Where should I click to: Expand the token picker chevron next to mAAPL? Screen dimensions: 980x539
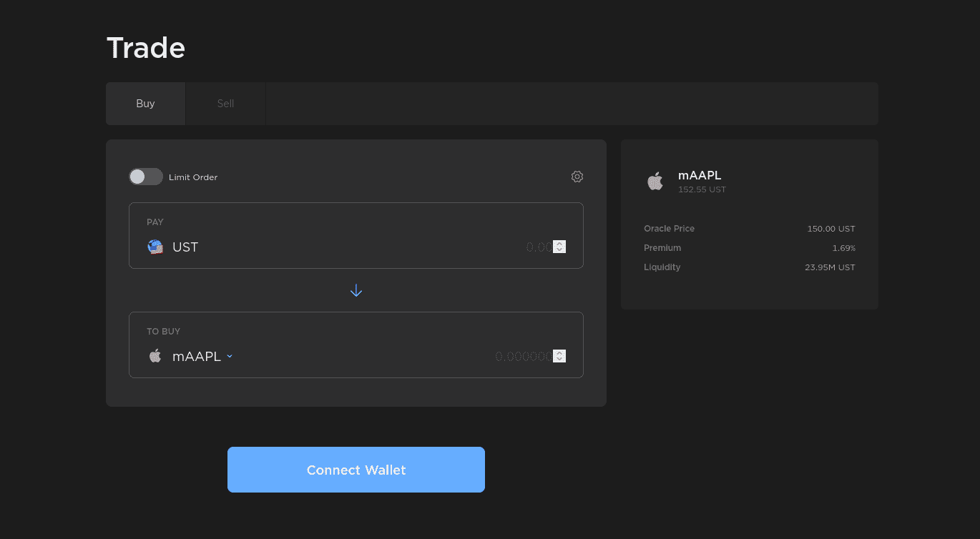(230, 356)
